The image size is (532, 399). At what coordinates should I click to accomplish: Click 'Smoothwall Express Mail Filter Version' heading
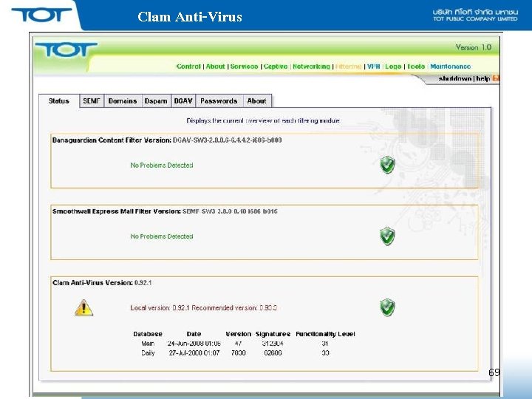pyautogui.click(x=117, y=211)
